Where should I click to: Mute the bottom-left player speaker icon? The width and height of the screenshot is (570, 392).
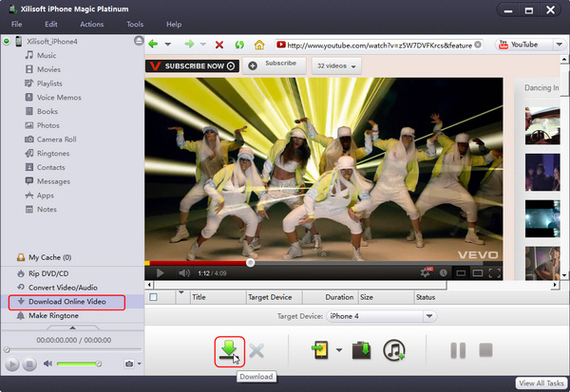point(47,364)
